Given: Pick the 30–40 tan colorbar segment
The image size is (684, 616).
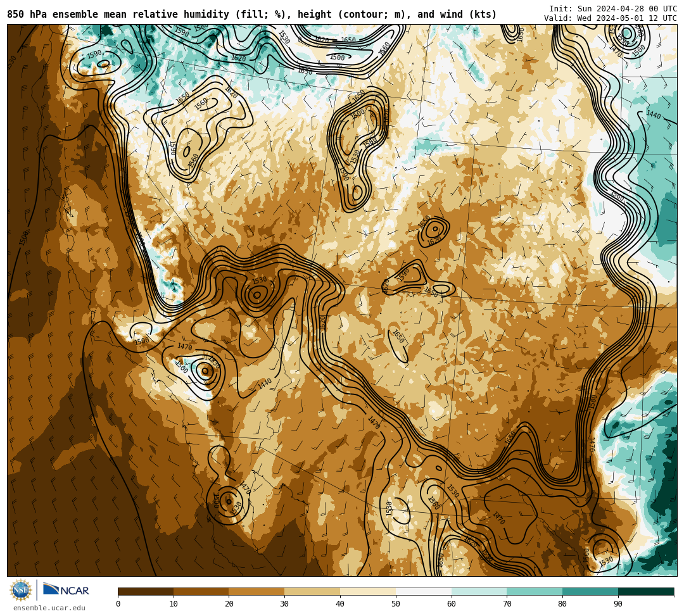Looking at the screenshot, I should [x=312, y=591].
